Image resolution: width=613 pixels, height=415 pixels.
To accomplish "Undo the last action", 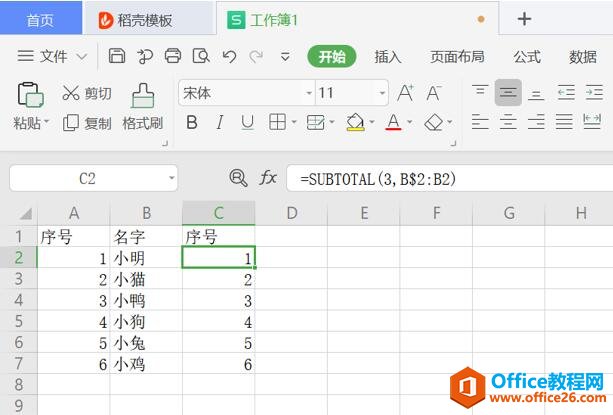I will pos(229,56).
